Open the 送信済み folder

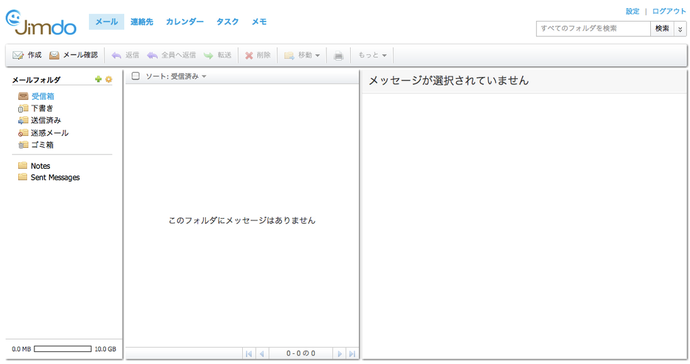(46, 120)
